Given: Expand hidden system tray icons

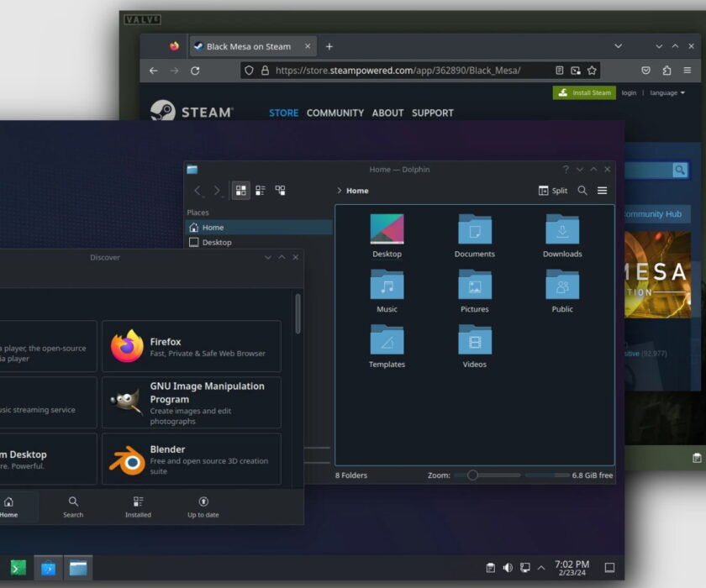Looking at the screenshot, I should pyautogui.click(x=541, y=568).
